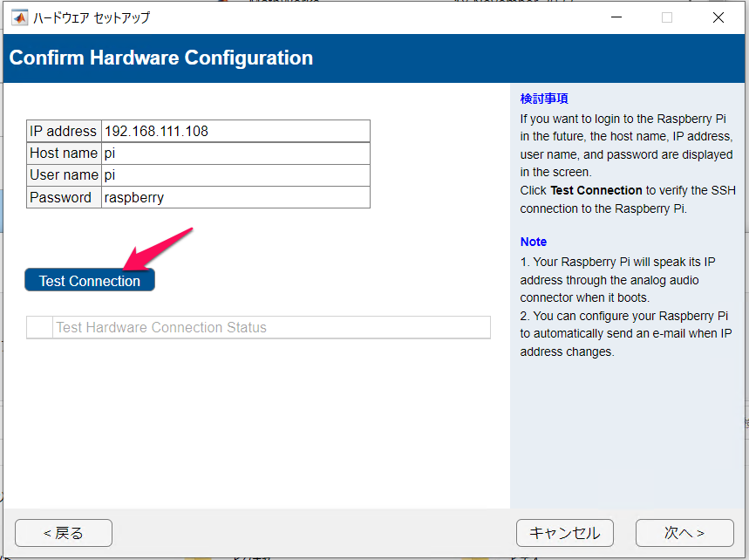Click the Host name label cell
This screenshot has width=749, height=560.
click(64, 153)
